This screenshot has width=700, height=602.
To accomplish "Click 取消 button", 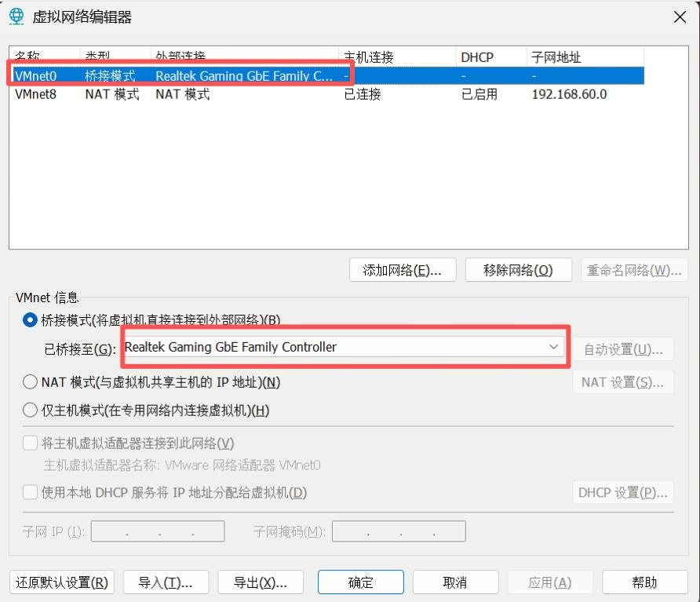I will pos(455,582).
